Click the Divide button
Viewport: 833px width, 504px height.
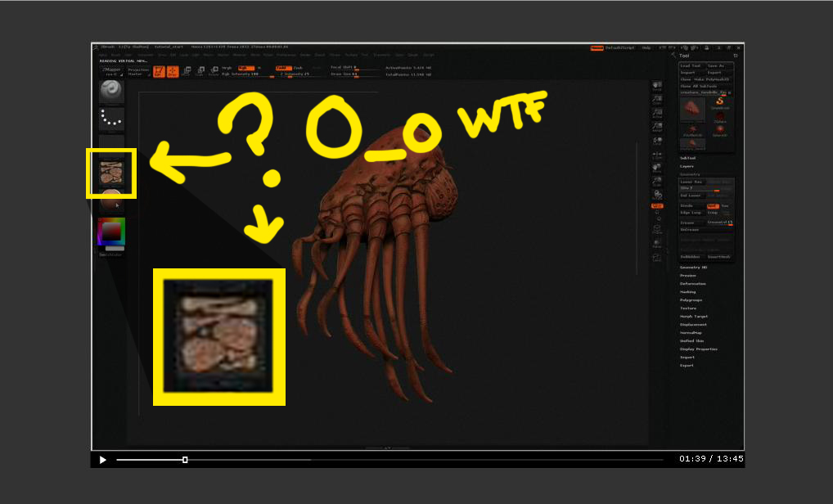(x=691, y=206)
